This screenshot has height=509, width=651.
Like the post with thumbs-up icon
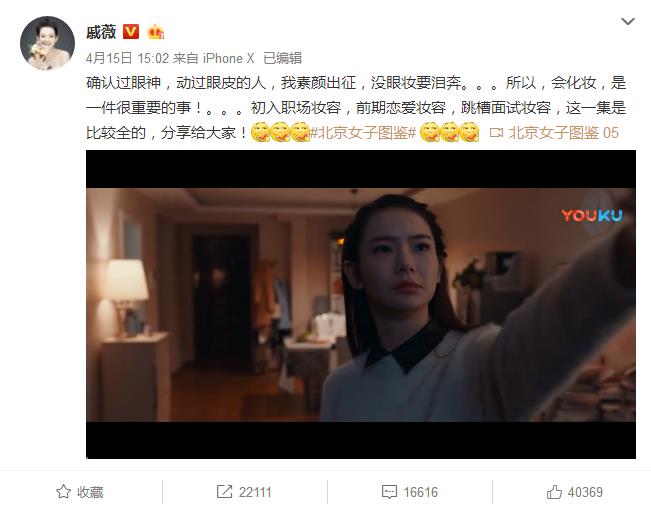tap(554, 492)
